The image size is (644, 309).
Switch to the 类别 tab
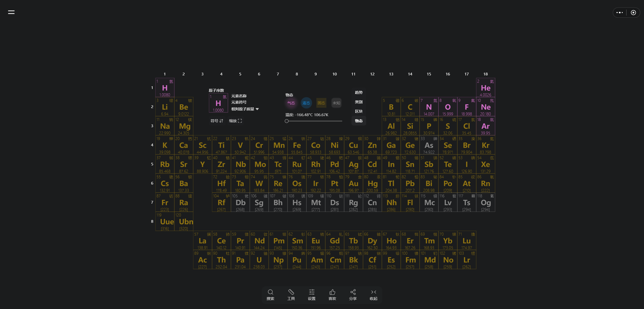[x=359, y=102]
